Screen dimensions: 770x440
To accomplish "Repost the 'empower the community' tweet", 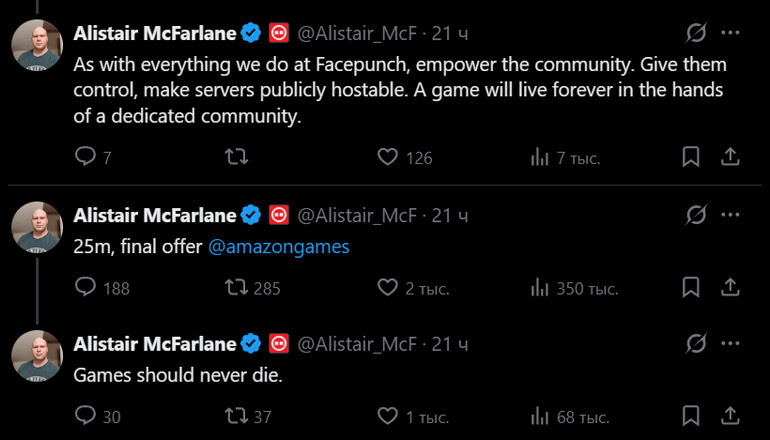I will [236, 157].
